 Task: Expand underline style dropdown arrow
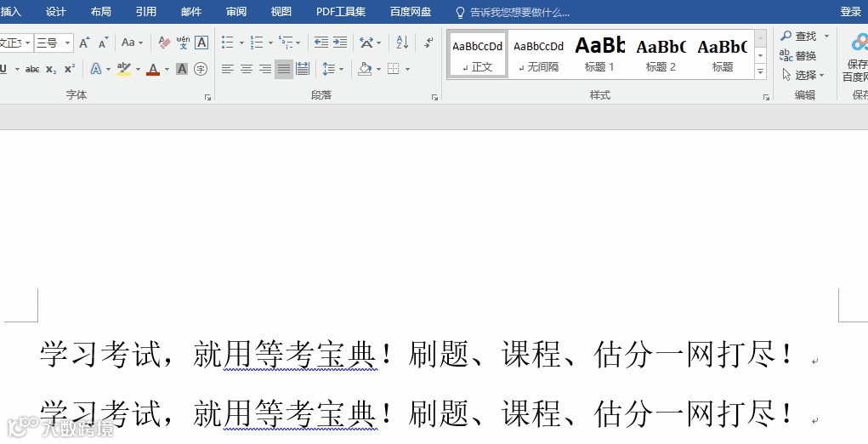[x=17, y=69]
